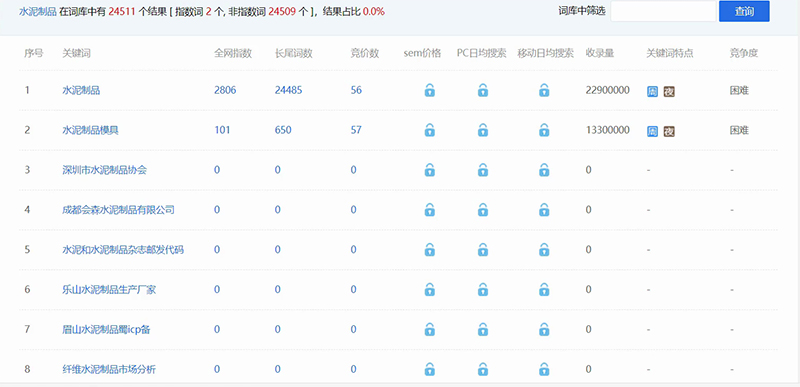
Task: Click the 收录量 value 13300000
Action: (608, 130)
